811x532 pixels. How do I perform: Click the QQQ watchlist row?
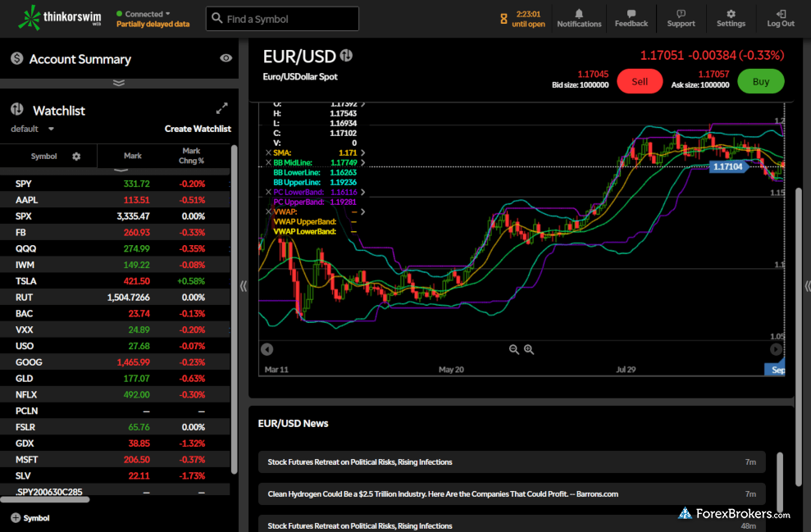point(116,248)
